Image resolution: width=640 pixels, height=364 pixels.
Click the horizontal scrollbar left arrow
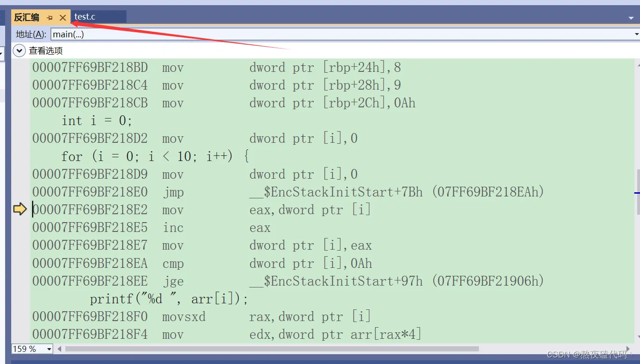click(x=59, y=349)
